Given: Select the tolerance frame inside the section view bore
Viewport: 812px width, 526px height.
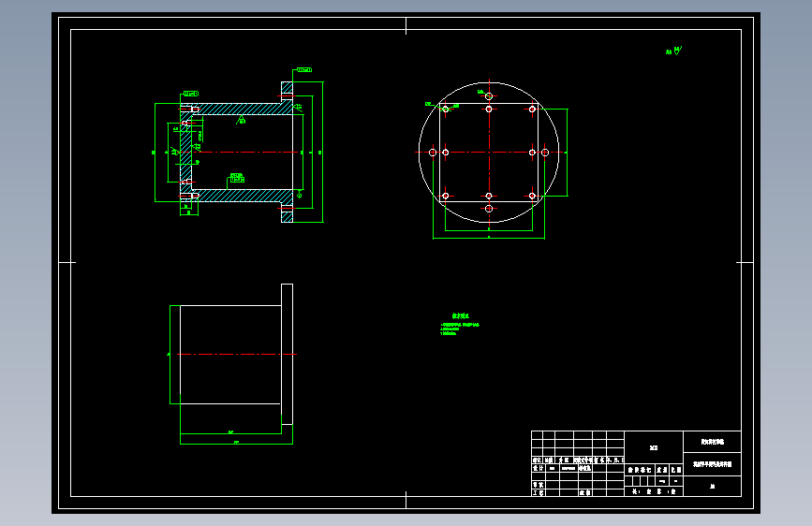Looking at the screenshot, I should 237,178.
